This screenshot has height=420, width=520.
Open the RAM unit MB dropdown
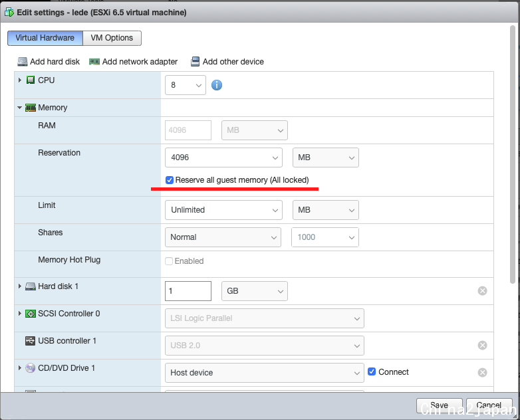pyautogui.click(x=255, y=130)
